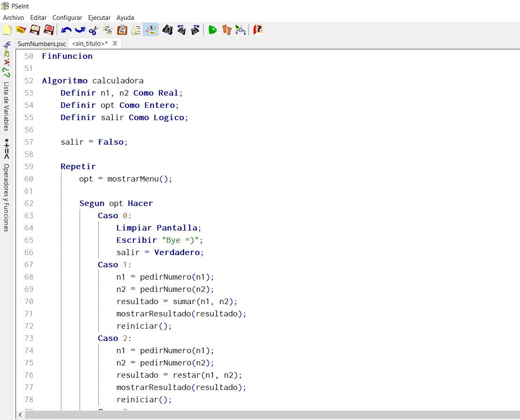Click the horizontal scrollbar track
This screenshot has width=520, height=420.
point(272,415)
